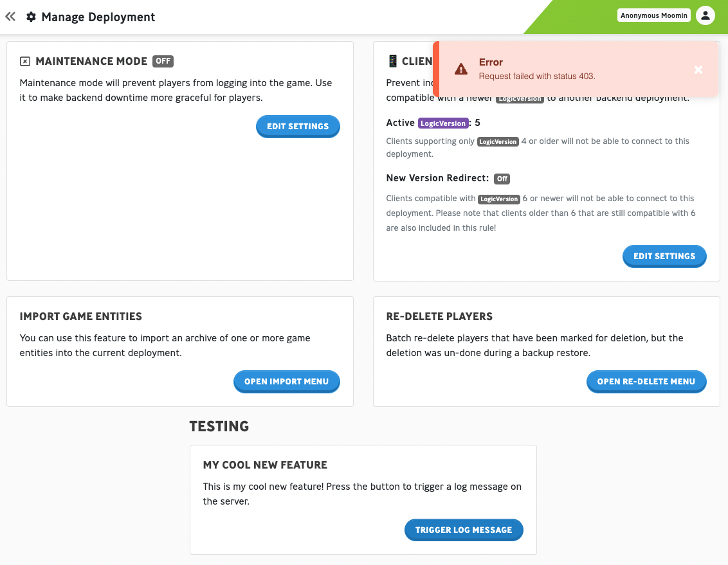The width and height of the screenshot is (728, 565).
Task: Click the boxed-X icon on the Maintenance Mode card
Action: point(24,61)
